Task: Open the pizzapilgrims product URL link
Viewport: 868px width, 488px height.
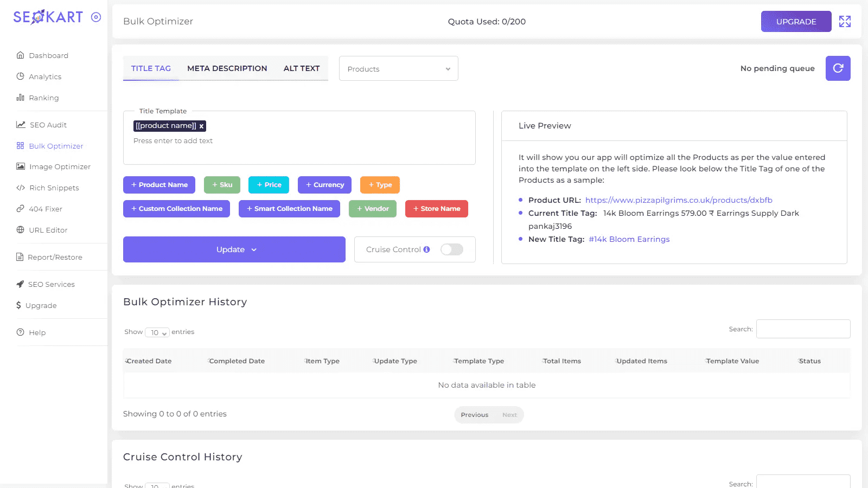Action: pos(679,200)
